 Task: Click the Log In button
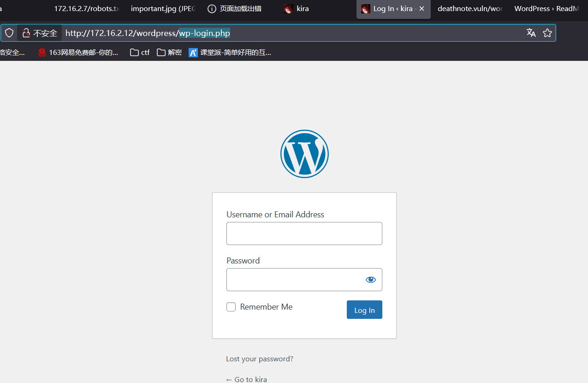click(x=364, y=310)
